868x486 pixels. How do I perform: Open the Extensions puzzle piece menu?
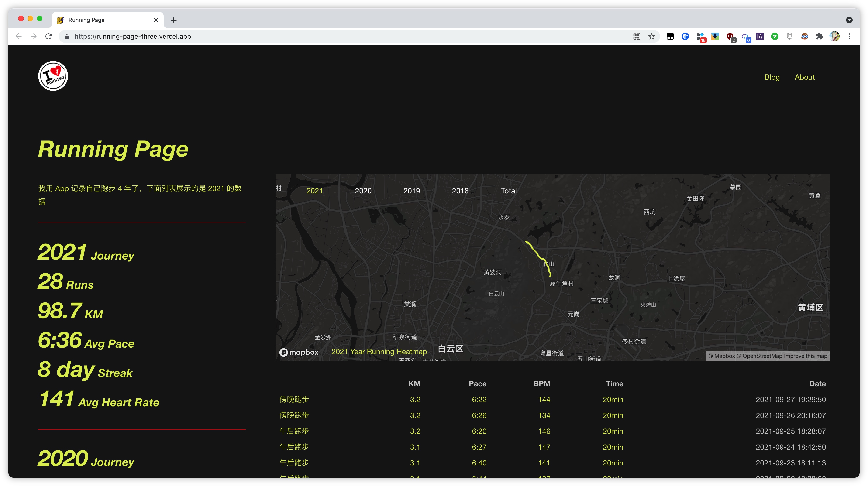coord(819,36)
